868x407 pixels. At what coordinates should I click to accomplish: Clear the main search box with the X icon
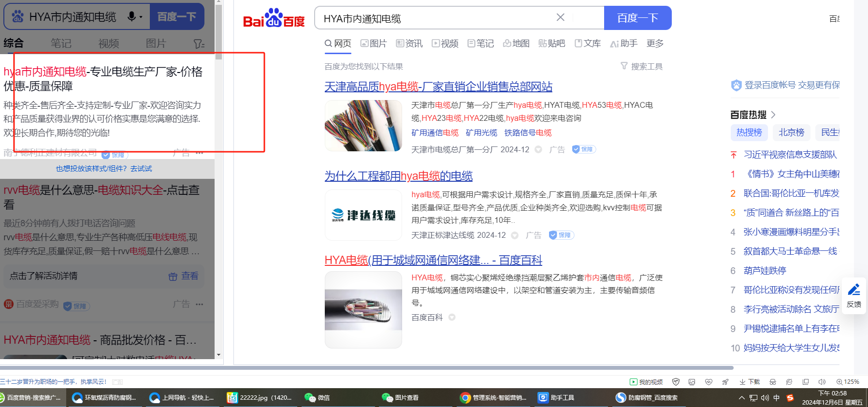[x=561, y=17]
